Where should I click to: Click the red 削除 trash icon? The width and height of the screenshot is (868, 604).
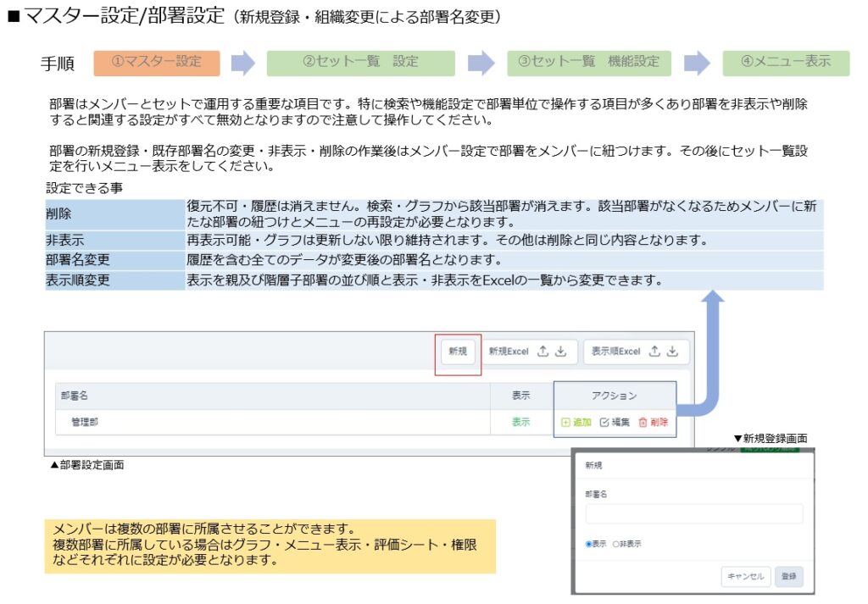point(643,422)
